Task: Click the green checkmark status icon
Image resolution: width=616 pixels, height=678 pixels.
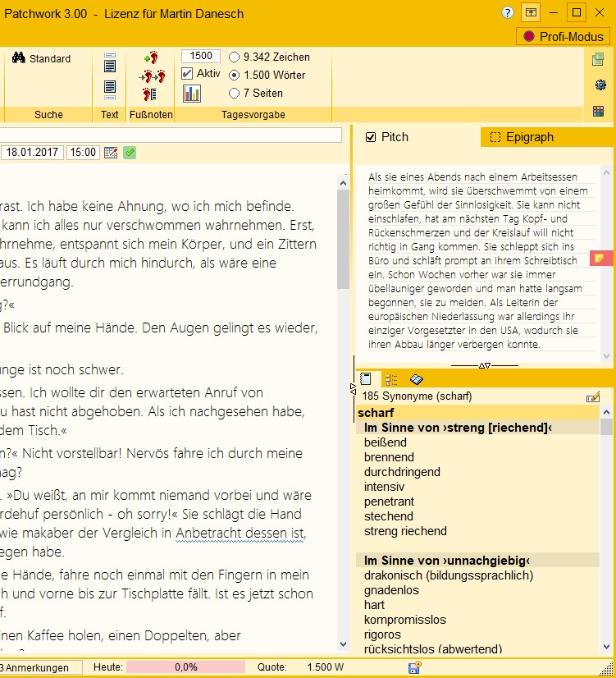Action: tap(130, 153)
